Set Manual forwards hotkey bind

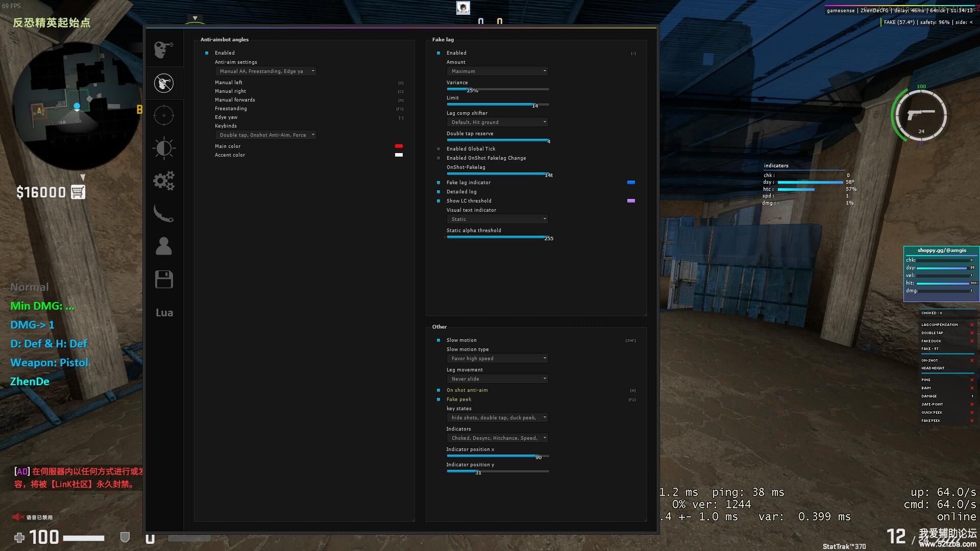[401, 101]
